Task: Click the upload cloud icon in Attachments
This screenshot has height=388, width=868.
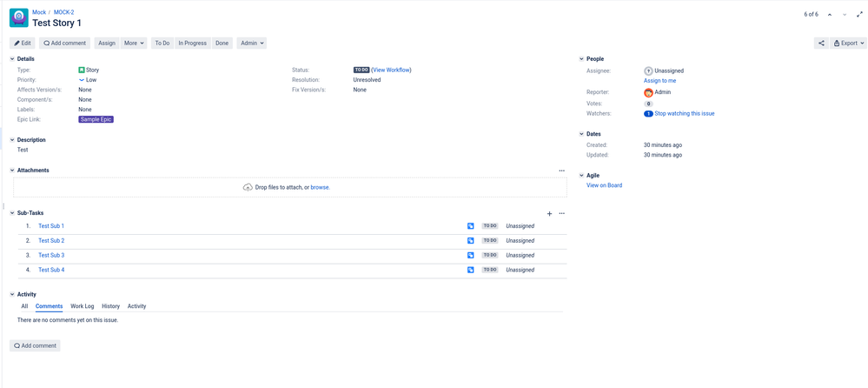Action: click(x=248, y=187)
